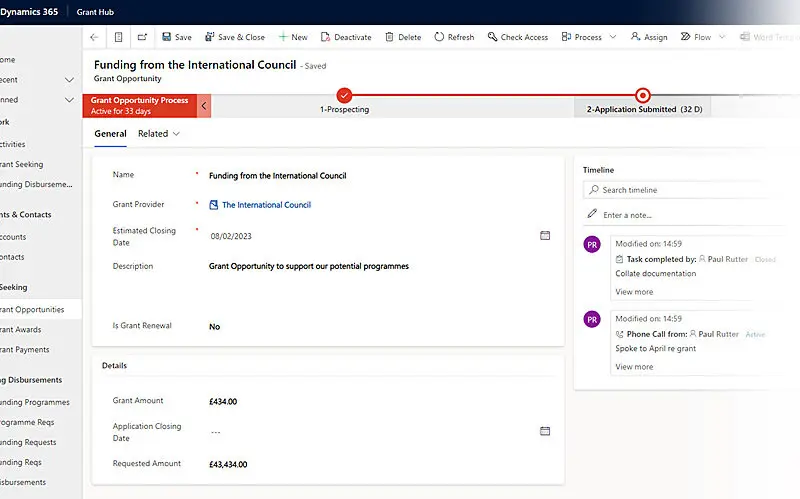
Task: Click the Check Access button
Action: pos(518,37)
